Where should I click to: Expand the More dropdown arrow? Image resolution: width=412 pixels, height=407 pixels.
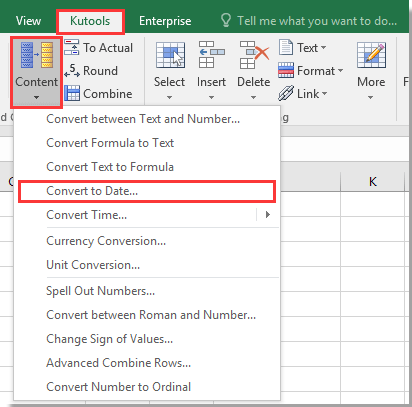(x=370, y=97)
